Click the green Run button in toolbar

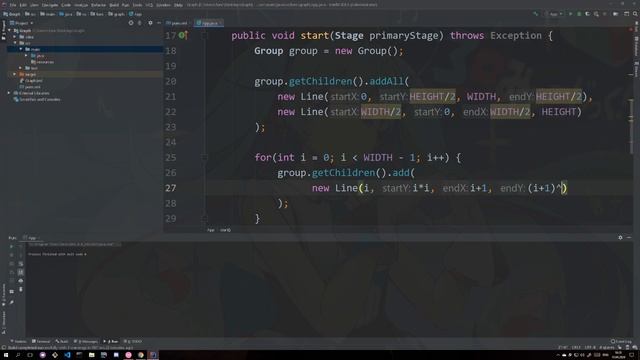[x=571, y=14]
